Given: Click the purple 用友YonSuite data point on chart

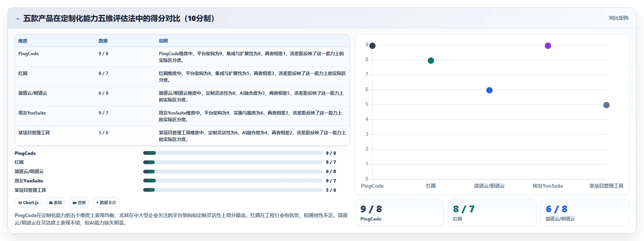Looking at the screenshot, I should point(548,46).
